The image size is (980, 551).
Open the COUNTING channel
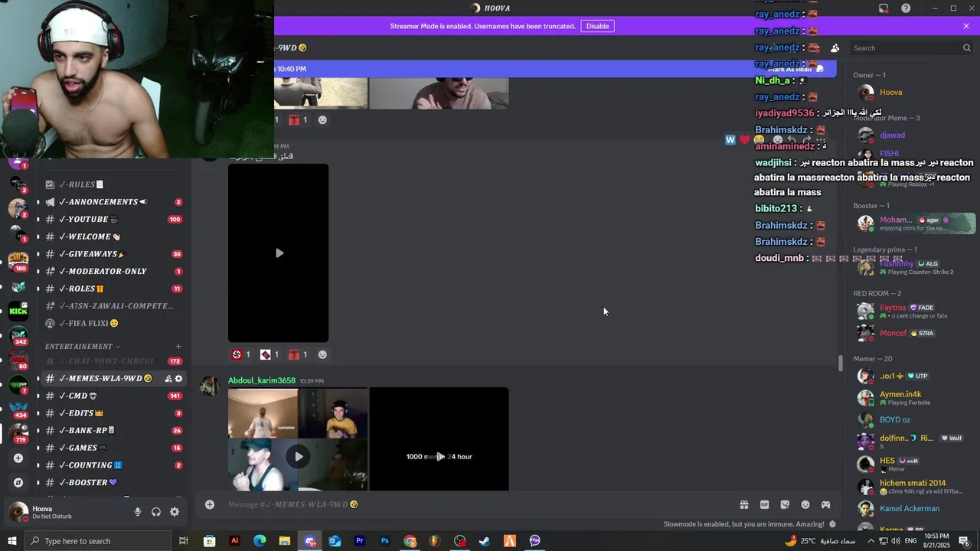point(113,465)
